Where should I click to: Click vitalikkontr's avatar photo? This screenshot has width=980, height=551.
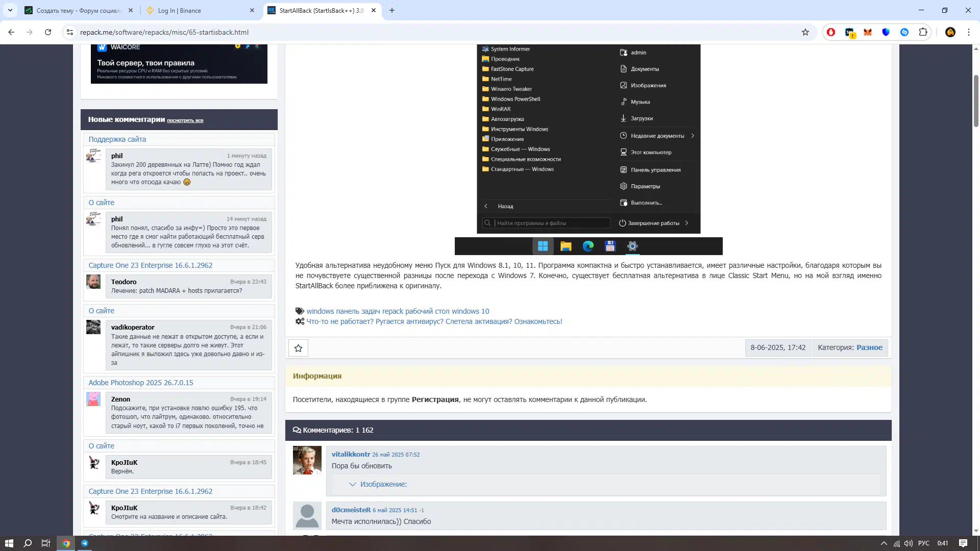click(x=307, y=460)
